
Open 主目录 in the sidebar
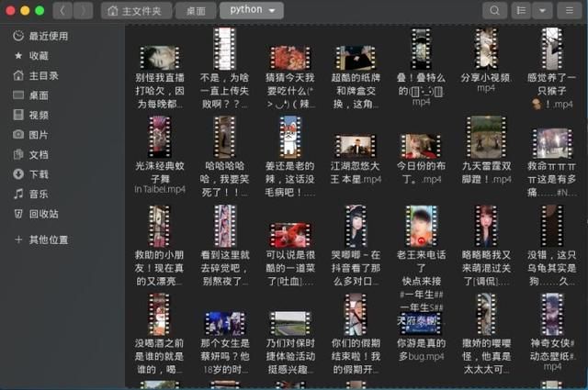(x=43, y=75)
